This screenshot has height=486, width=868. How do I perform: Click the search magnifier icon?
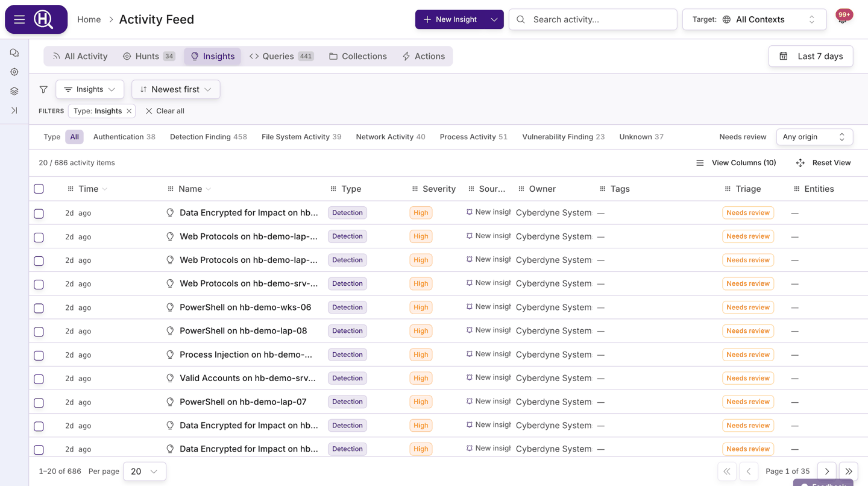click(521, 19)
